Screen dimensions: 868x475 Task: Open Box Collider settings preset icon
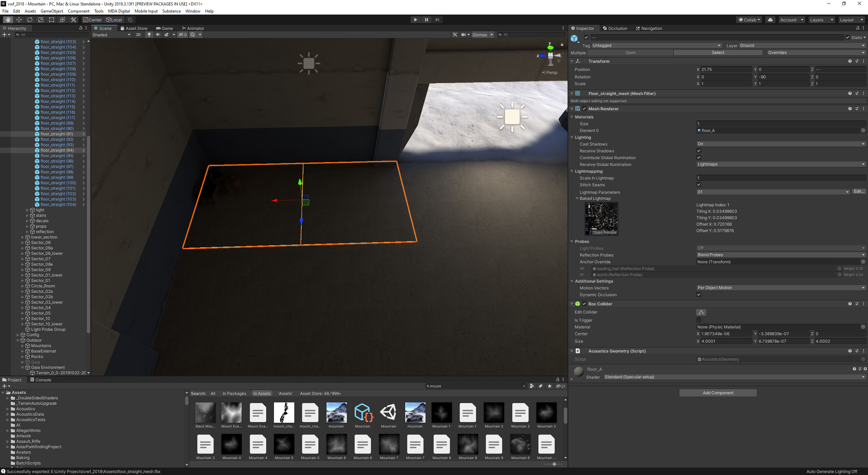click(x=856, y=304)
